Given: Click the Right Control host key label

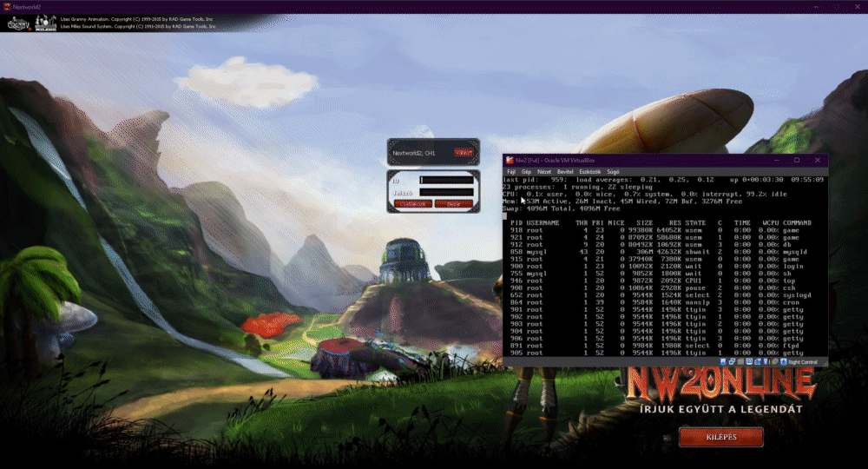Looking at the screenshot, I should (x=803, y=362).
